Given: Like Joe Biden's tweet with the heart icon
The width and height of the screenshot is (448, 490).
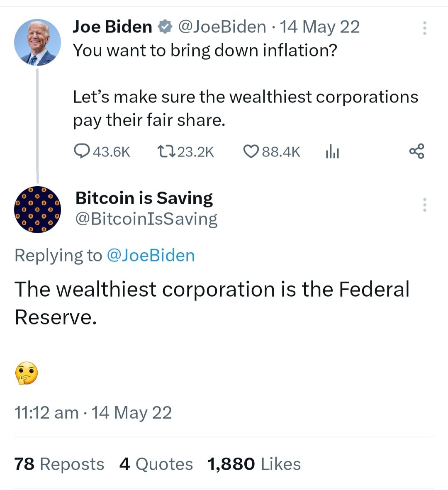Looking at the screenshot, I should (x=251, y=151).
